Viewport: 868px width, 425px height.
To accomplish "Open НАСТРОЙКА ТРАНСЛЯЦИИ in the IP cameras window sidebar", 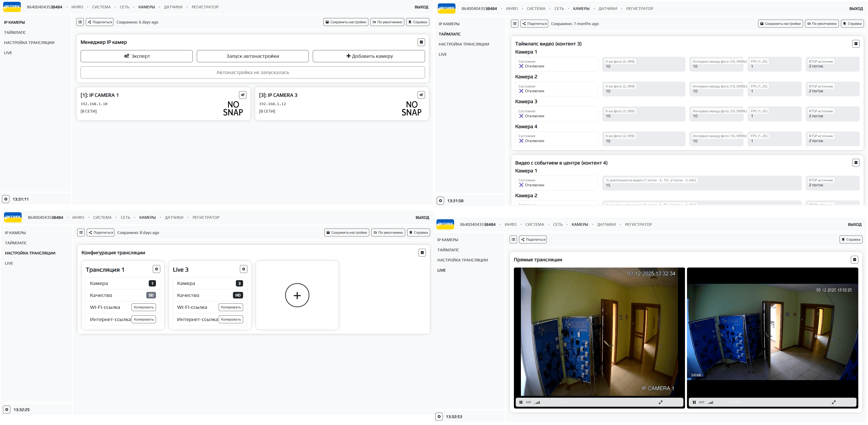I will point(29,42).
